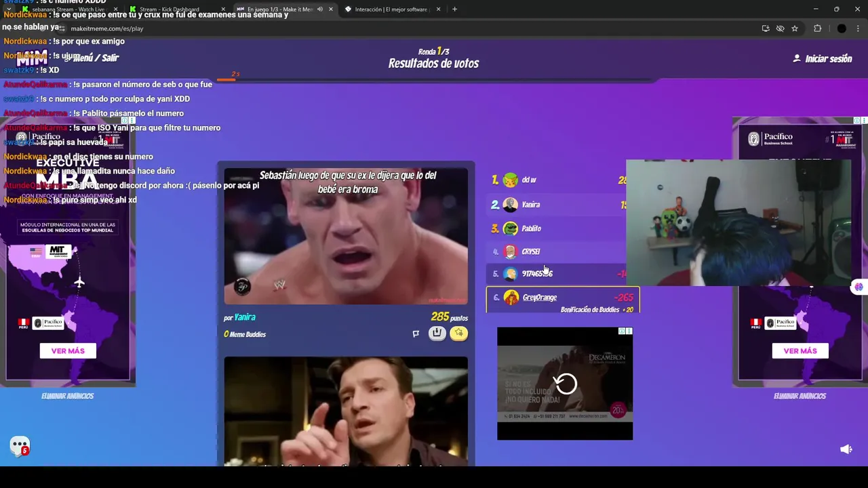Download the John Cena meme

(437, 333)
